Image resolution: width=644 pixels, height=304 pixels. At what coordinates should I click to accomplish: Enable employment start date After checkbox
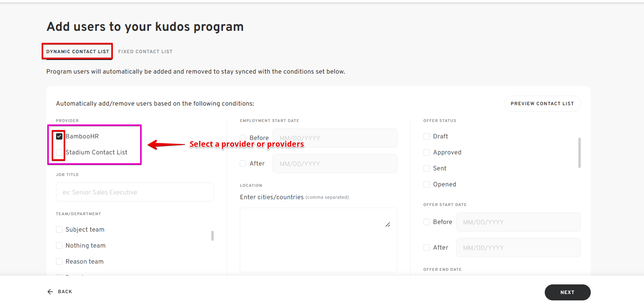pos(243,164)
